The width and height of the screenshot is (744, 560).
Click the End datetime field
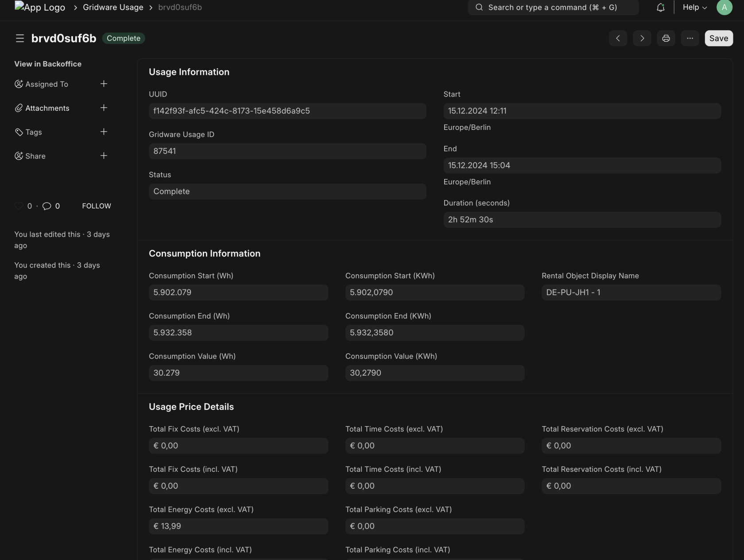582,165
